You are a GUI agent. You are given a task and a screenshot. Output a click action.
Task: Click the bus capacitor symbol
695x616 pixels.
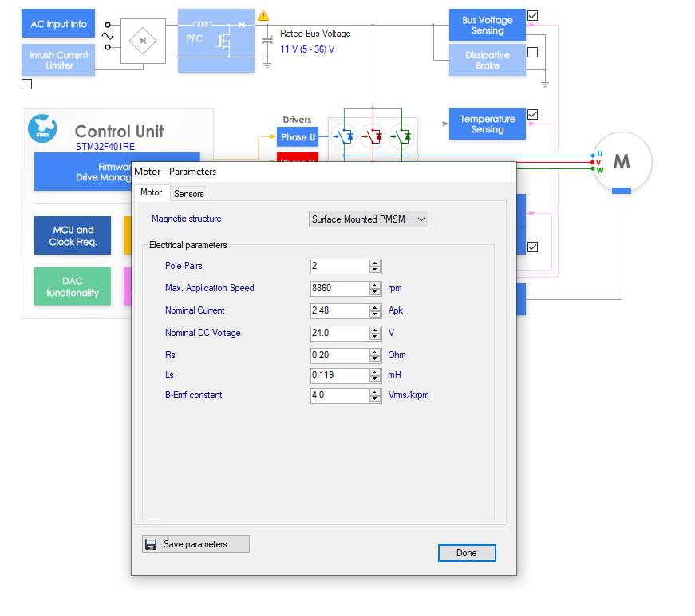(x=267, y=41)
